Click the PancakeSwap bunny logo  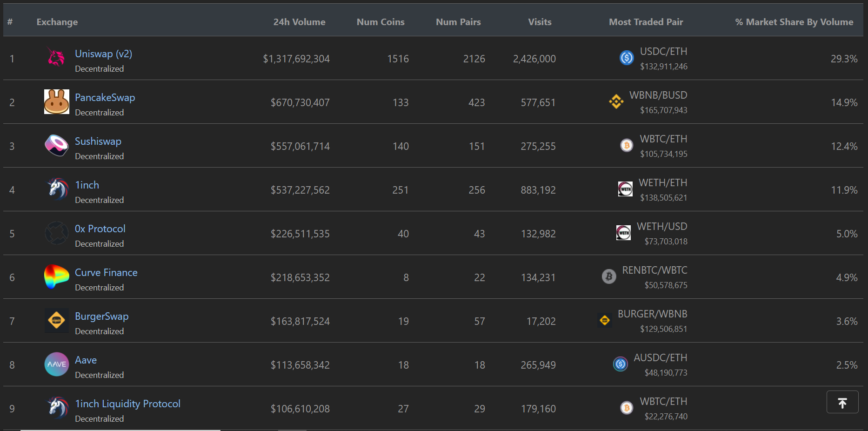(x=56, y=102)
